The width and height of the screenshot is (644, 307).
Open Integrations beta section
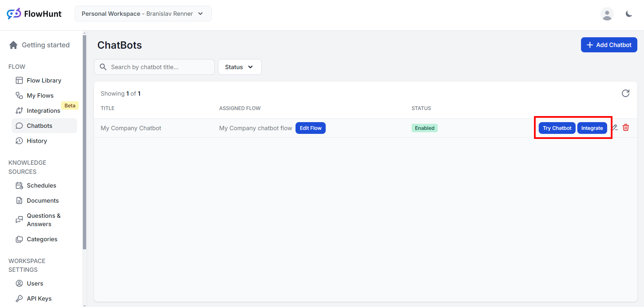43,111
